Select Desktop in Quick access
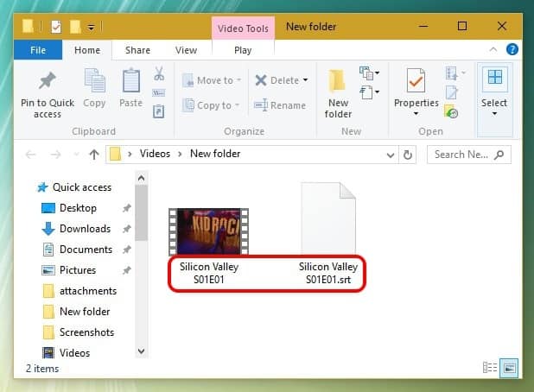The image size is (534, 392). point(78,208)
